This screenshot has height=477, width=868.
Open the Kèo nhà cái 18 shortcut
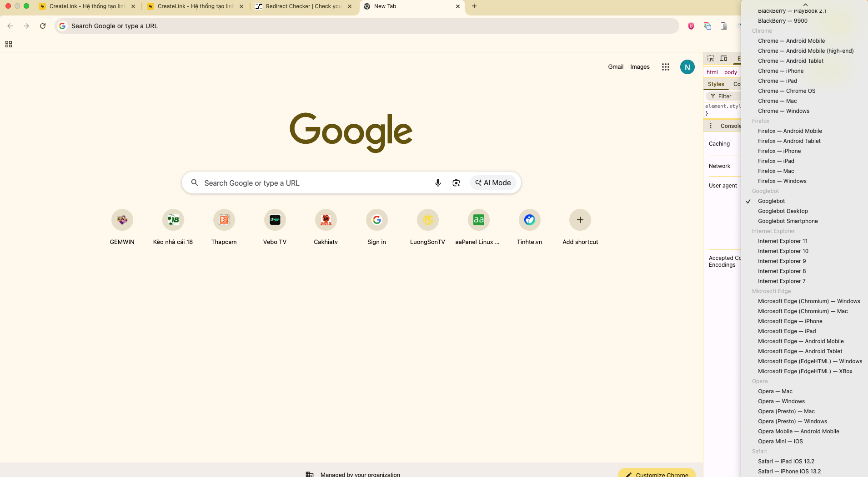tap(173, 228)
